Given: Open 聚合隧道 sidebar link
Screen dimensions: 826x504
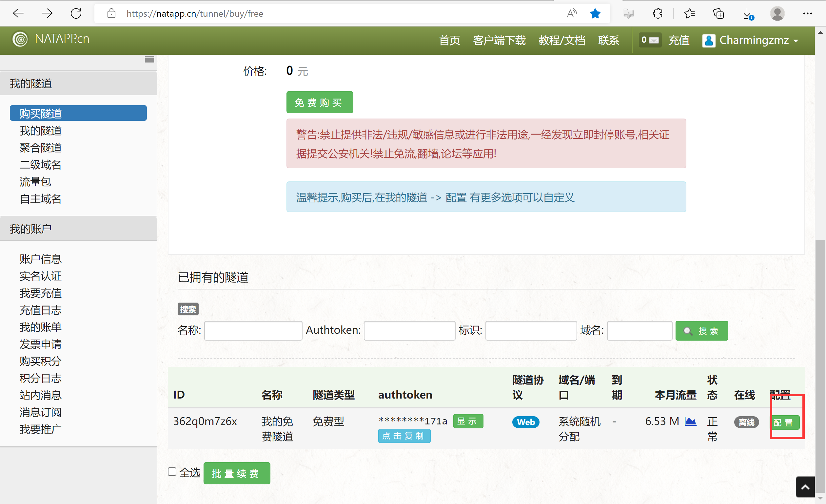Looking at the screenshot, I should coord(41,148).
